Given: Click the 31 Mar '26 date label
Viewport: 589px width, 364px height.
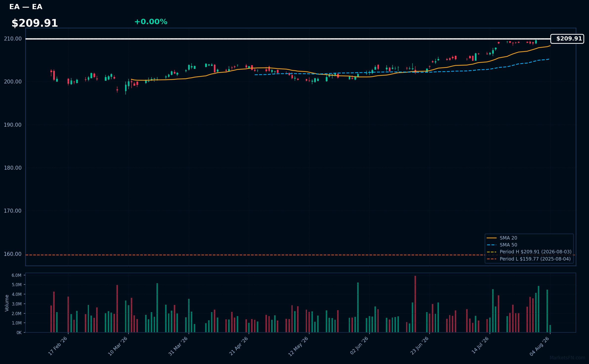Looking at the screenshot, I should (x=178, y=346).
